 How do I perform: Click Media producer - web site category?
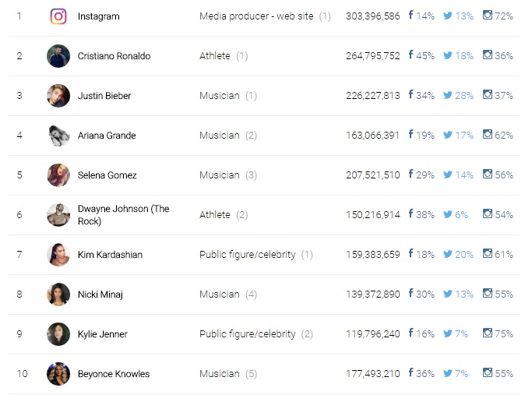(x=256, y=16)
